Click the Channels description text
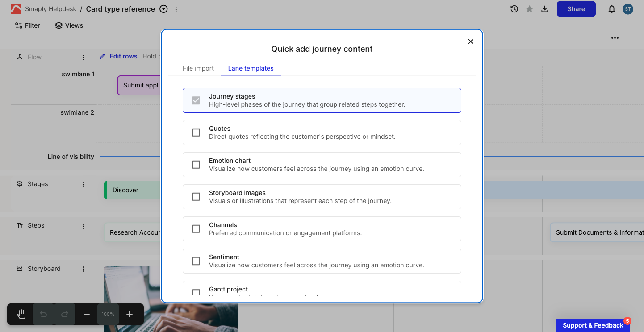The height and width of the screenshot is (332, 644). tap(285, 233)
